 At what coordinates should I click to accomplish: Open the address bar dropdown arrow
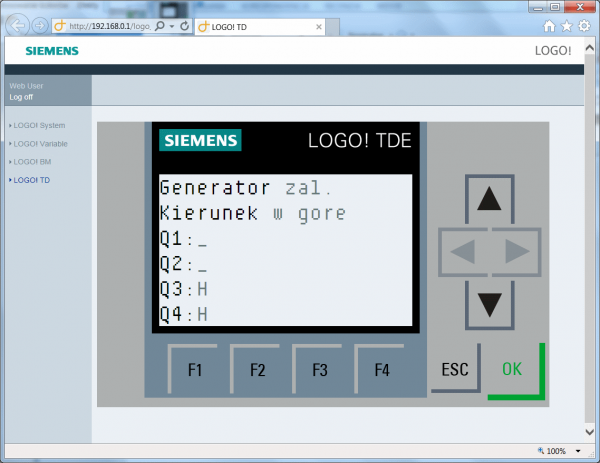click(x=172, y=26)
